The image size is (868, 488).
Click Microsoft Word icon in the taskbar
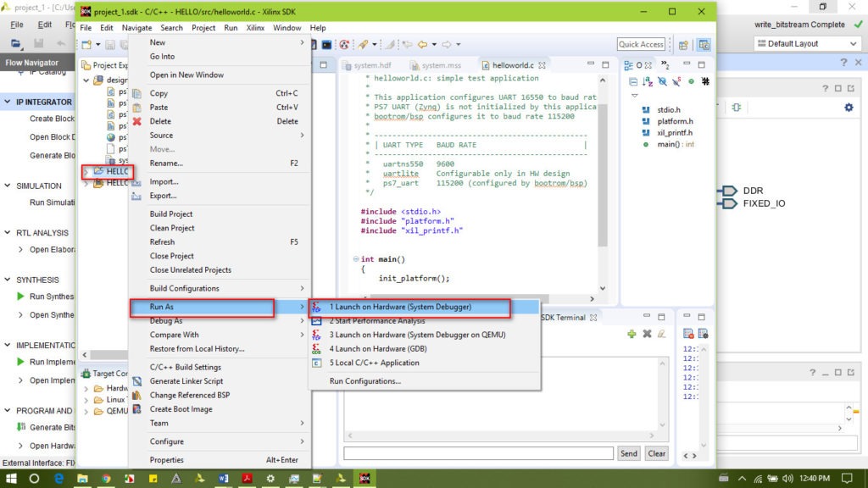click(x=223, y=479)
